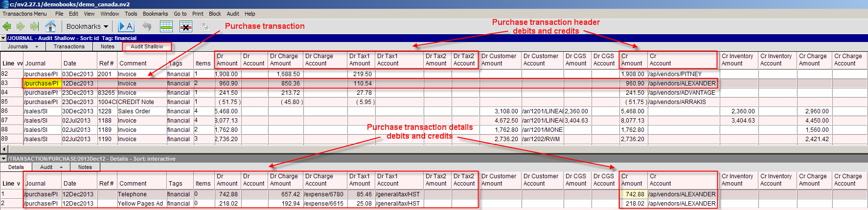Select the Transactions tab in journal panel
Image resolution: width=868 pixels, height=210 pixels.
(69, 46)
